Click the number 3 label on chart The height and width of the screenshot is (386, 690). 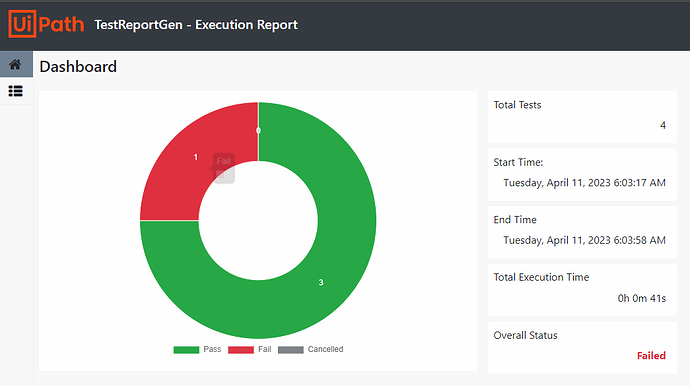tap(321, 283)
